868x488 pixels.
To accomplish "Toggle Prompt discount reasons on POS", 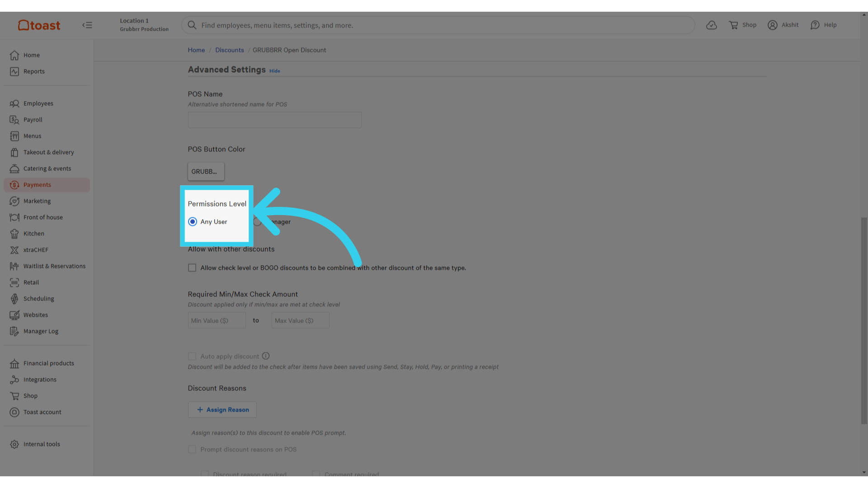I will coord(192,450).
